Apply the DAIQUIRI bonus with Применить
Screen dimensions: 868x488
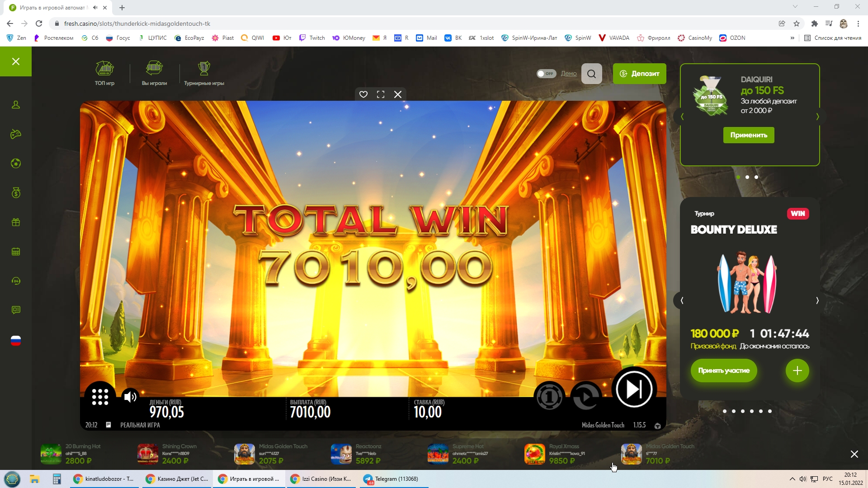[x=749, y=135]
